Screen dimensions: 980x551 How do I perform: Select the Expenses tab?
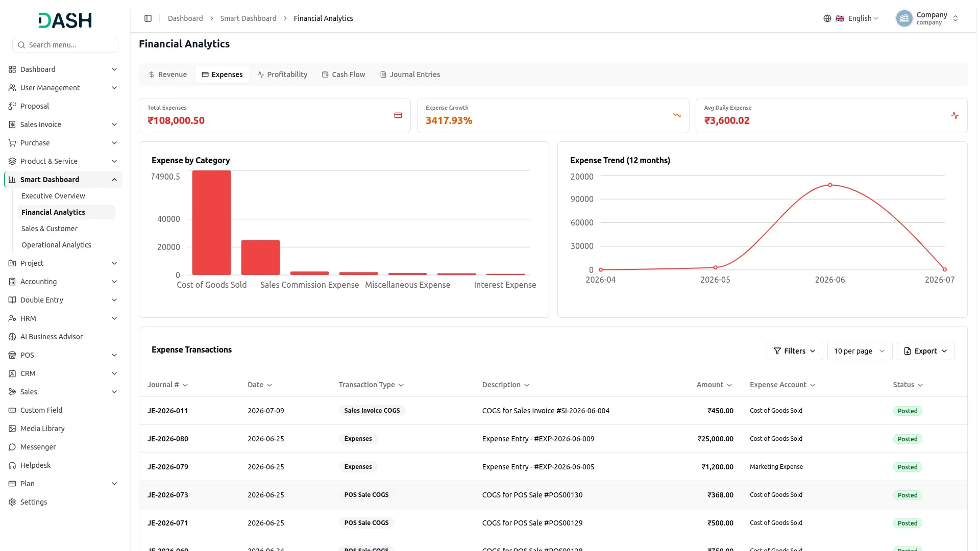tap(222, 74)
